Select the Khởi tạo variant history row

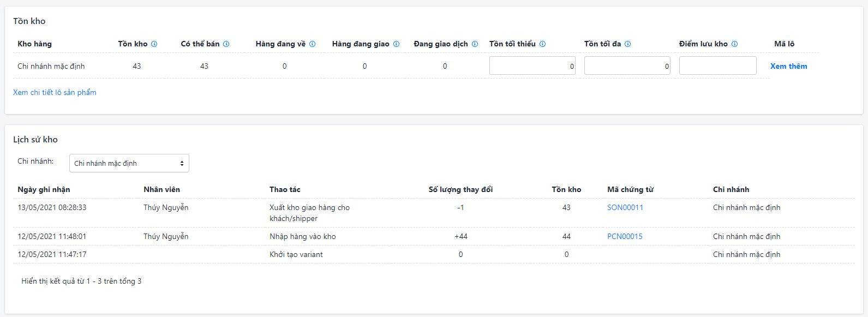point(296,254)
